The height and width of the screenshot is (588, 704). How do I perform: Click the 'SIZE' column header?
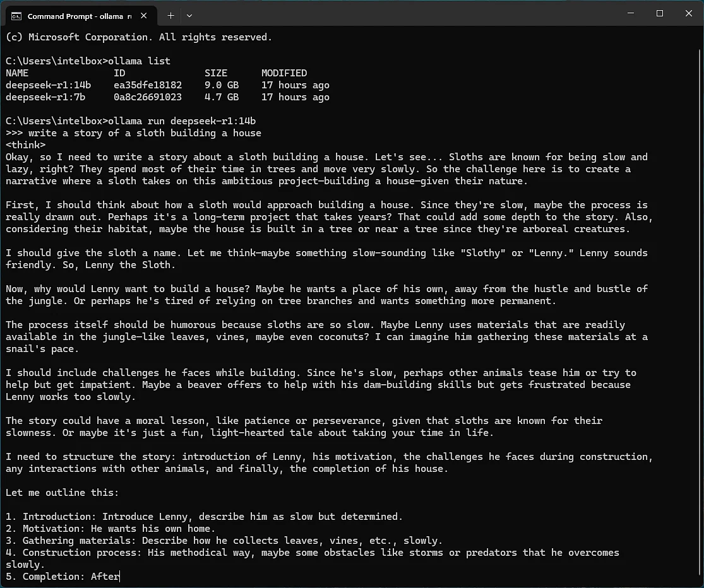tap(216, 73)
